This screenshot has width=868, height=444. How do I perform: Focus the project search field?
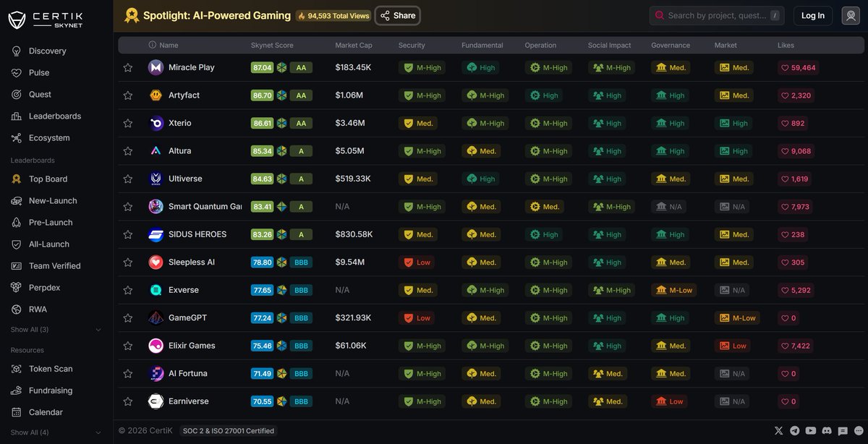click(718, 15)
